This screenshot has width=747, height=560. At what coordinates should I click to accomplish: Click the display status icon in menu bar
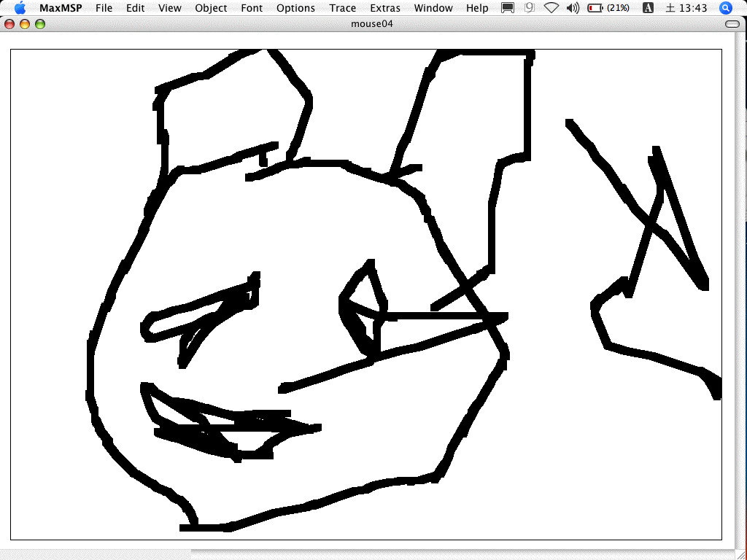click(508, 8)
